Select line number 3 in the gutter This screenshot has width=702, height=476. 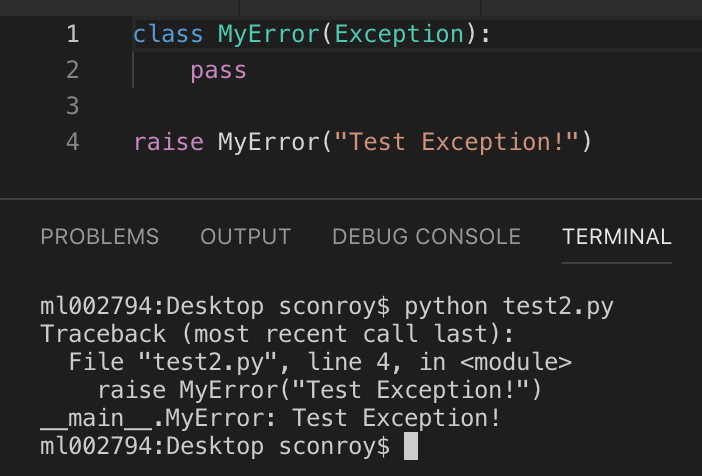73,106
